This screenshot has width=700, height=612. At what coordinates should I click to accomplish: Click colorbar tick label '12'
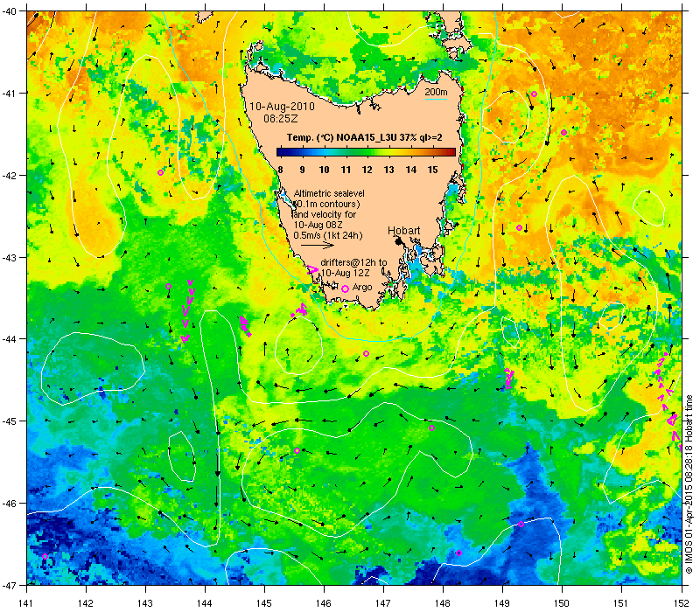click(x=367, y=170)
